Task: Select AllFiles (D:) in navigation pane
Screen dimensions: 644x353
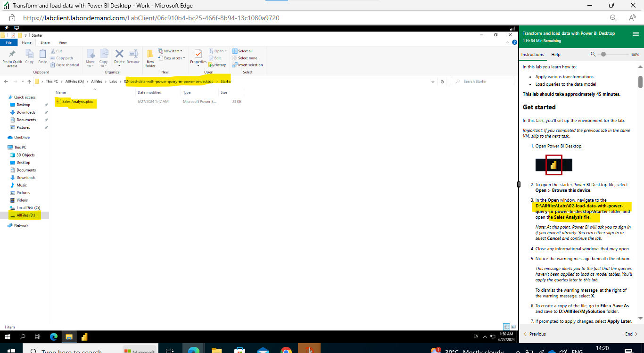Action: 25,215
